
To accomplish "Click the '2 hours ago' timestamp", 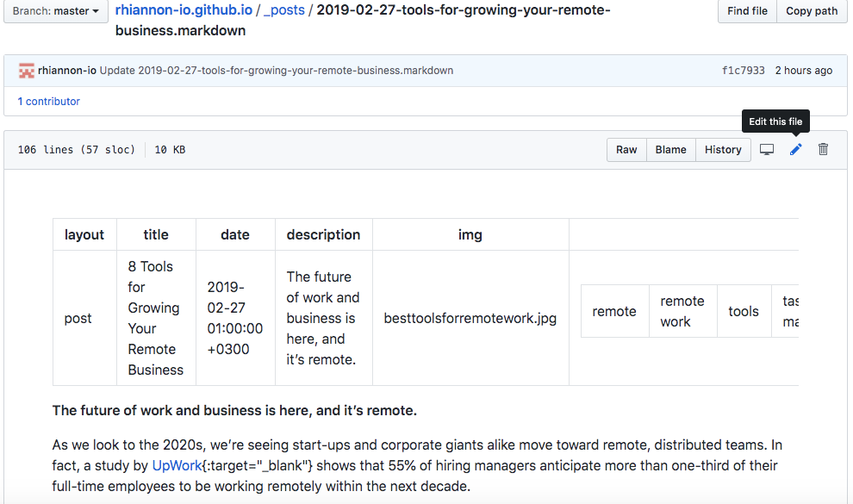I will (804, 71).
